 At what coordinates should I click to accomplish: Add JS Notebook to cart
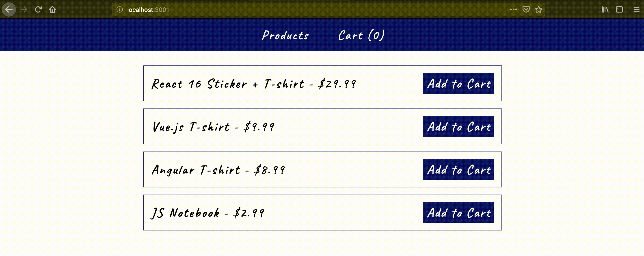click(x=458, y=213)
